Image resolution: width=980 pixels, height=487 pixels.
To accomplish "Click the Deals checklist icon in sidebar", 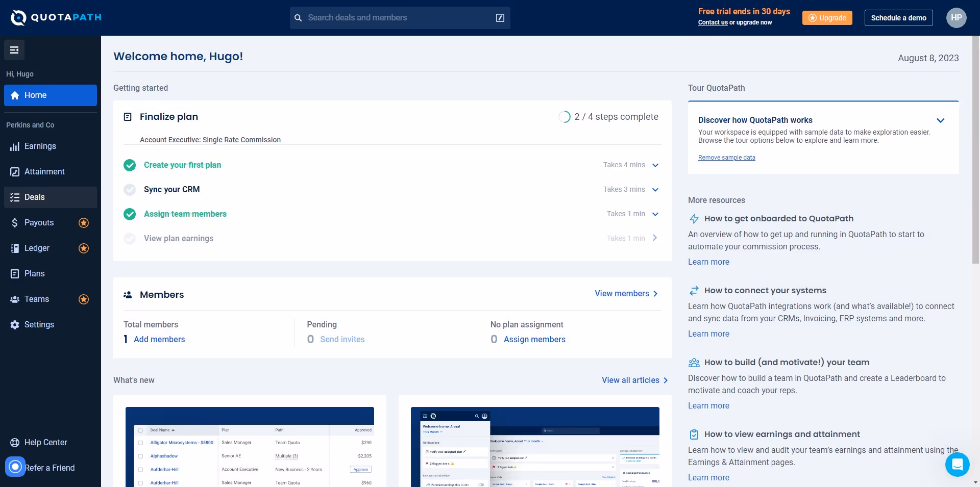I will [x=15, y=197].
